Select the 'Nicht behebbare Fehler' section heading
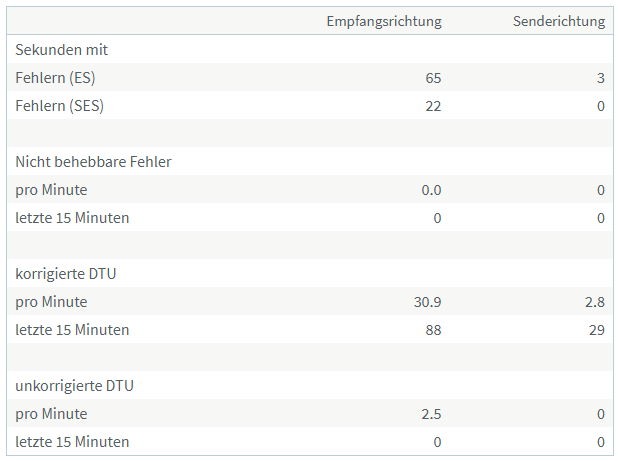This screenshot has height=461, width=618. click(93, 161)
